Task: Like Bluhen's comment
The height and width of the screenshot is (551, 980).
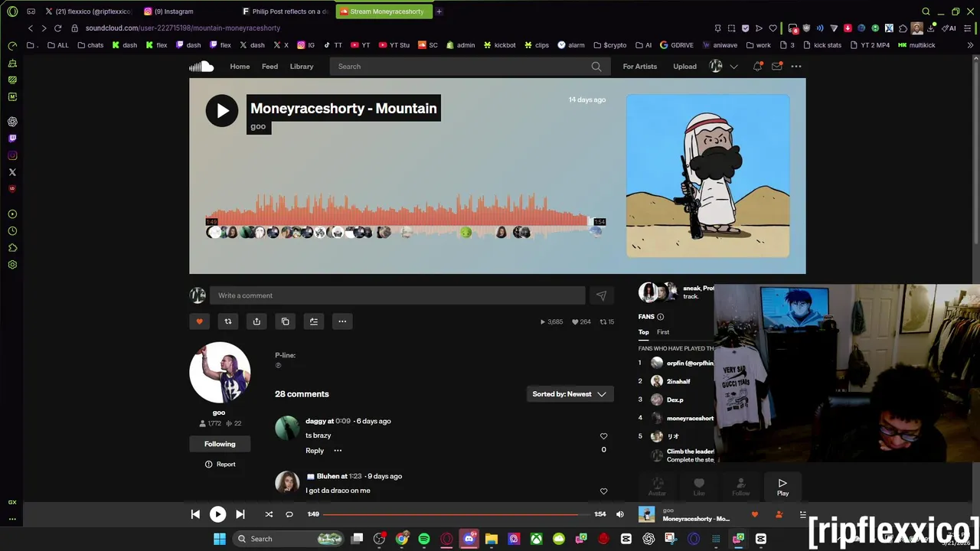Action: click(603, 491)
